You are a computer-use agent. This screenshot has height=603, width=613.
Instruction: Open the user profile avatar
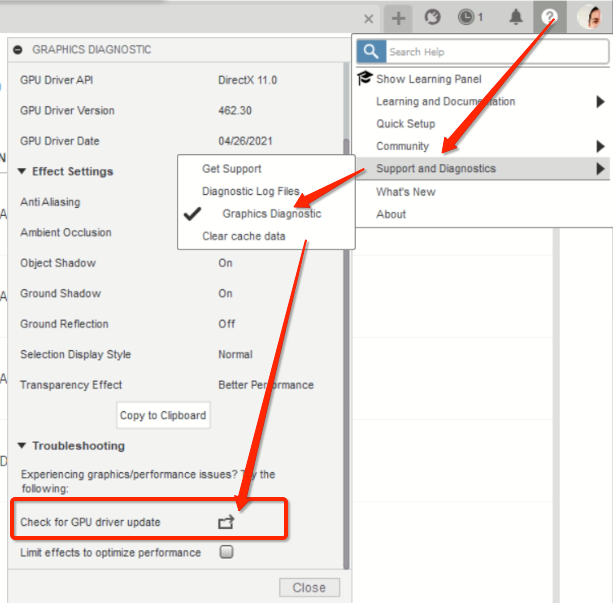coord(589,17)
